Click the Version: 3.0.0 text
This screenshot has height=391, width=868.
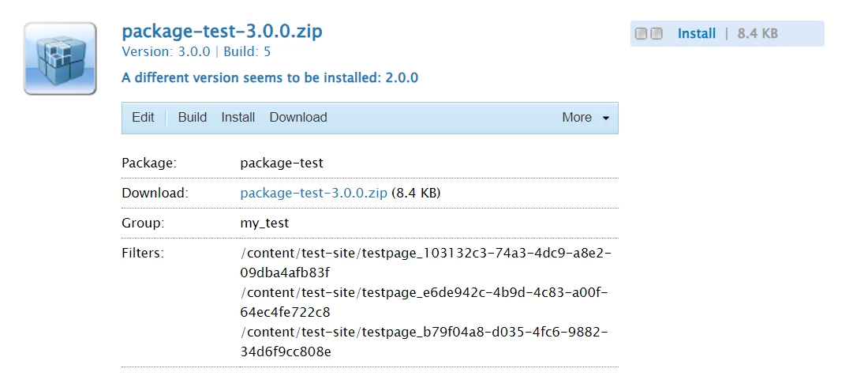(166, 52)
